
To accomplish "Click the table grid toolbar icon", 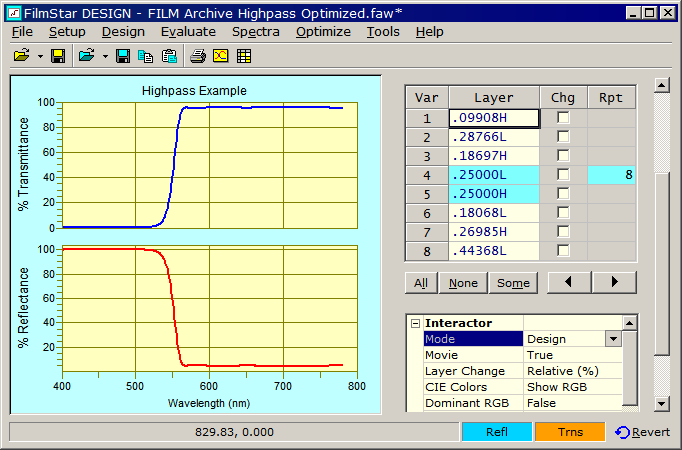I will tap(244, 56).
